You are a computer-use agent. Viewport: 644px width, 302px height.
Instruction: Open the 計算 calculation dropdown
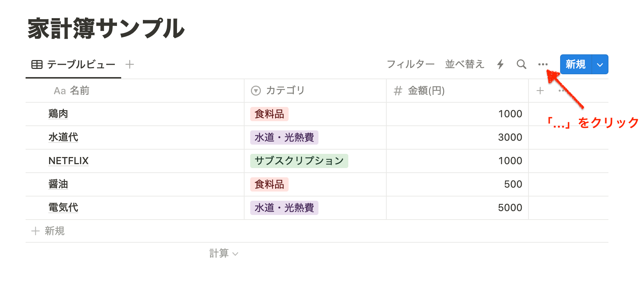pyautogui.click(x=224, y=253)
